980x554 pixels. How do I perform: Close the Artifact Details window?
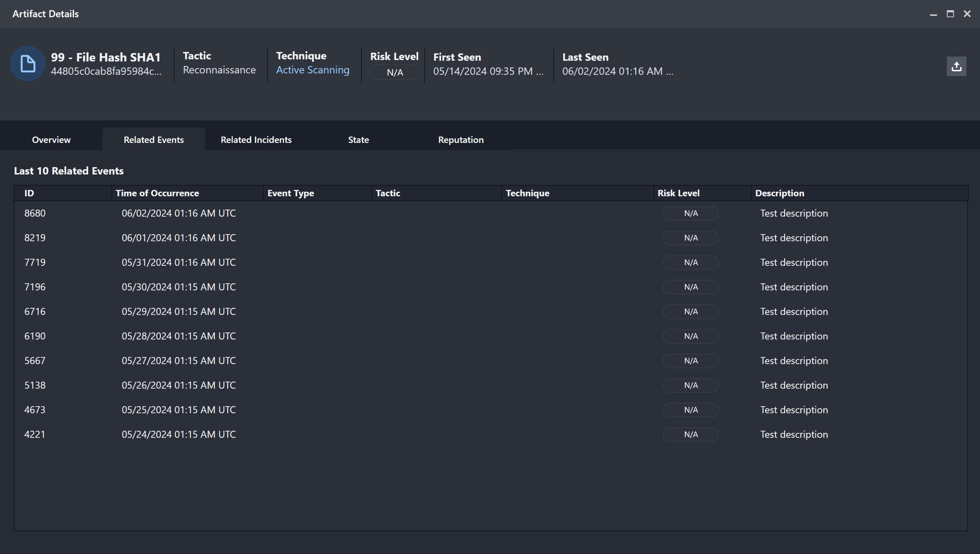tap(967, 14)
